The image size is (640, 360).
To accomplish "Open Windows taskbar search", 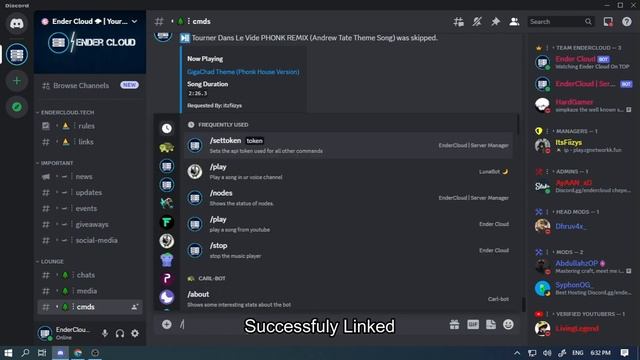I will point(25,353).
